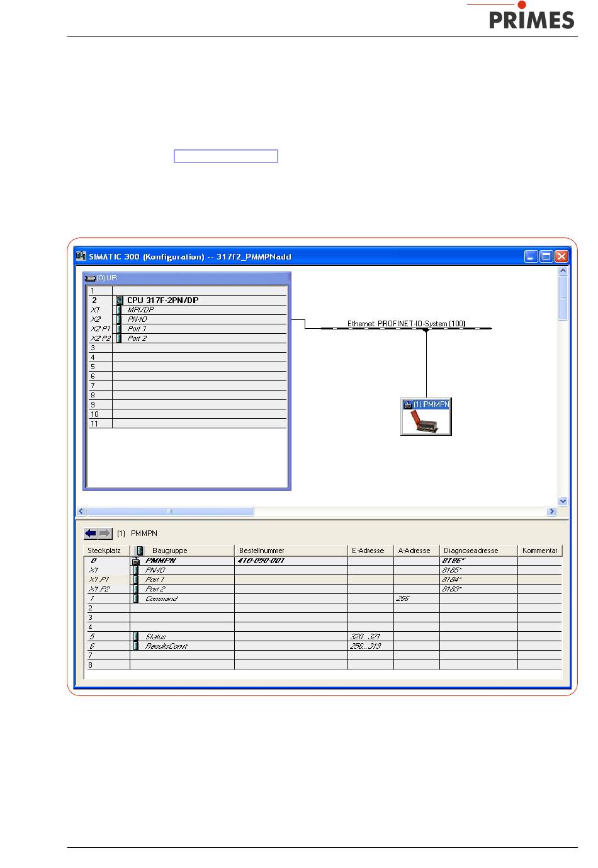Image resolution: width=598 pixels, height=868 pixels.
Task: Click the module icon beside Port 1 in the lower table
Action: [135, 579]
